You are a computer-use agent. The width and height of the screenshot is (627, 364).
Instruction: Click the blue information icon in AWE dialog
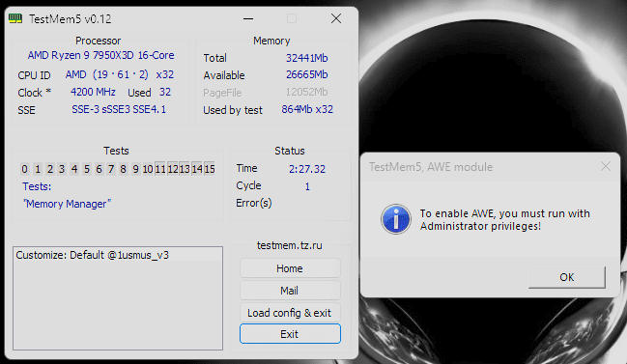pyautogui.click(x=395, y=219)
